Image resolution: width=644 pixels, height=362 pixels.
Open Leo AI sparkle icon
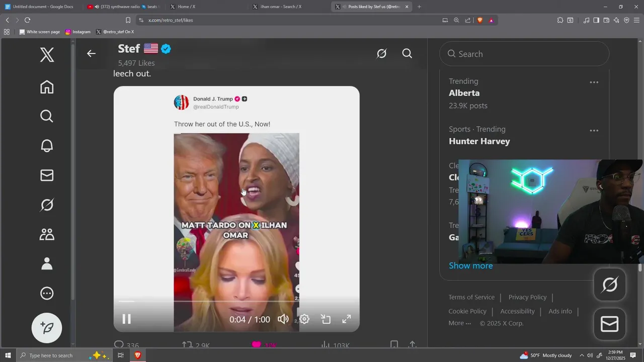click(x=616, y=20)
